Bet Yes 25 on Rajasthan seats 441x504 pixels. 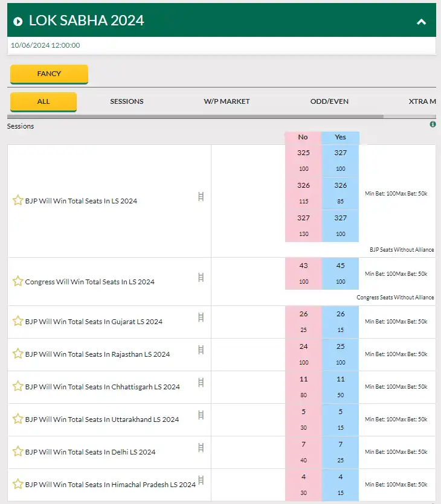340,354
